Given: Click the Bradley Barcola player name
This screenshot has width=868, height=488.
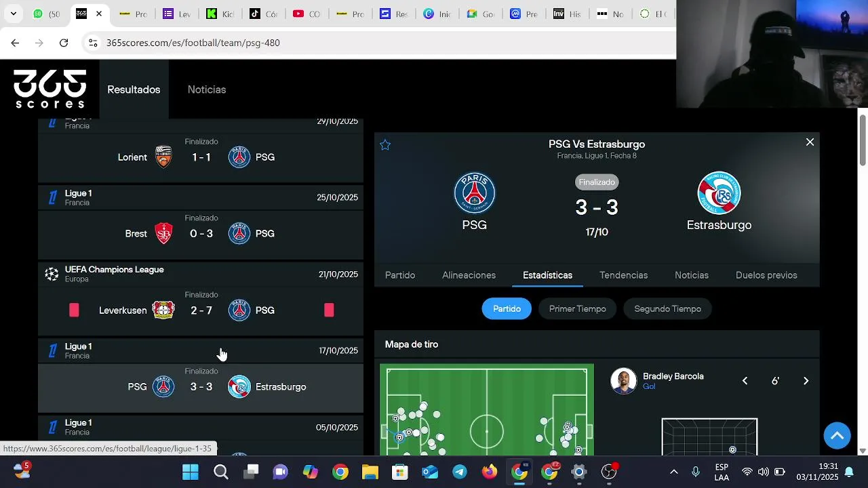Looking at the screenshot, I should [673, 376].
